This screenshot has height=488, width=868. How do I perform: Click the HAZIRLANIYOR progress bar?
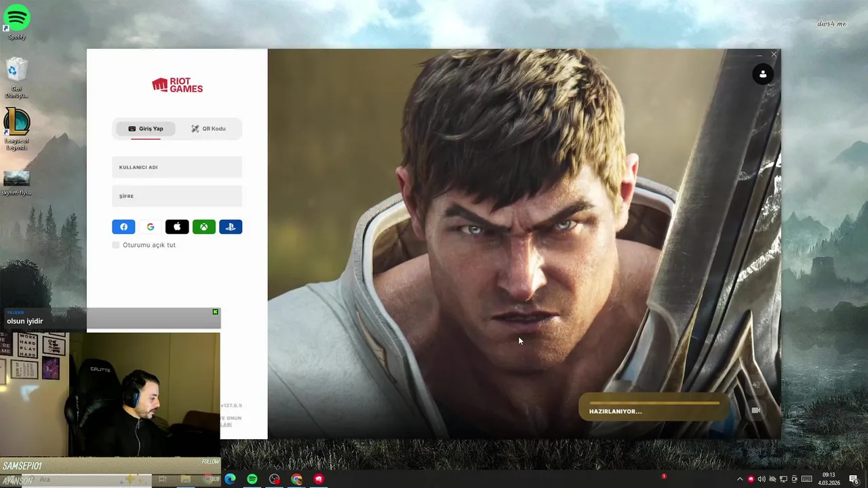pyautogui.click(x=654, y=407)
